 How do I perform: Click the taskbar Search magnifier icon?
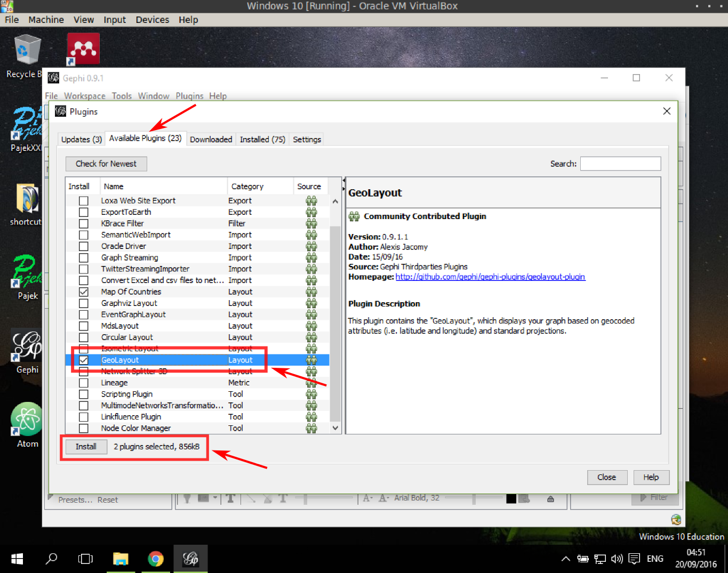coord(51,559)
